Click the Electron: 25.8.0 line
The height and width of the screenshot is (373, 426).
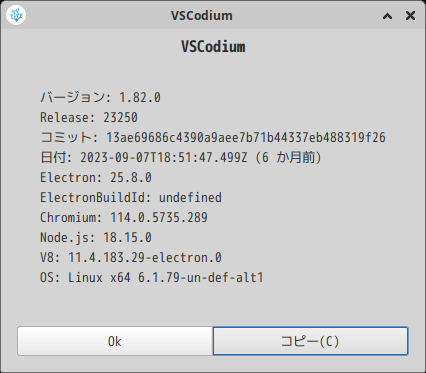coord(96,177)
